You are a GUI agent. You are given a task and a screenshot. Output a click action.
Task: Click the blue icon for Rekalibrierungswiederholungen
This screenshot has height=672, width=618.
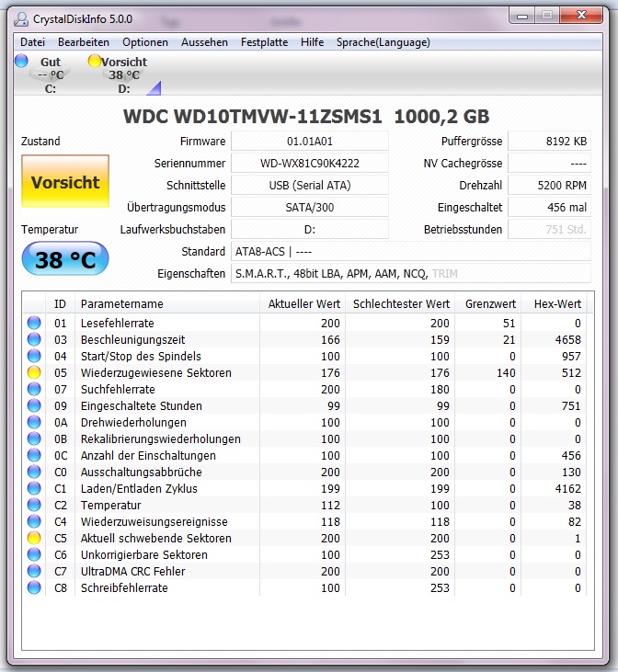[x=34, y=439]
